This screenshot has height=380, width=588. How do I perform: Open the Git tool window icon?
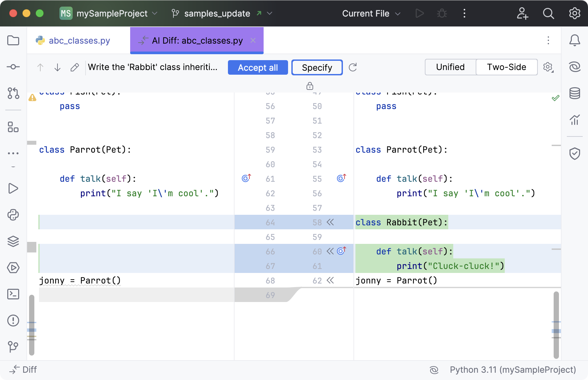13,347
